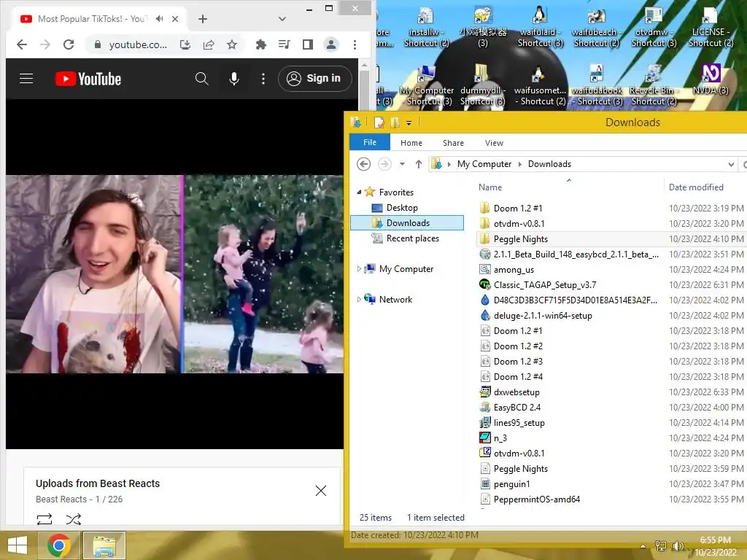The height and width of the screenshot is (560, 747).
Task: Select deluge-2.1.1-win64-setup file
Action: pos(543,315)
